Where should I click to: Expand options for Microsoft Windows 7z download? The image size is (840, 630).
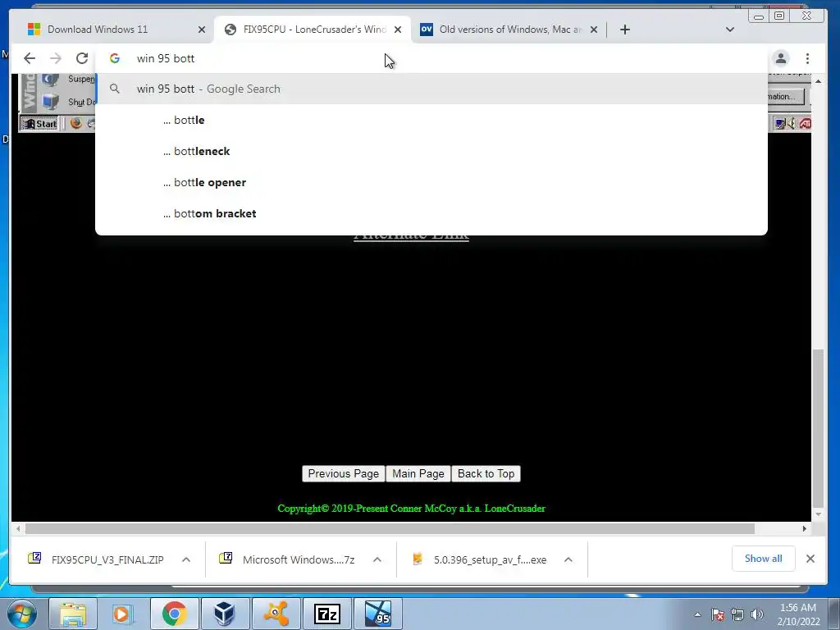pyautogui.click(x=377, y=559)
